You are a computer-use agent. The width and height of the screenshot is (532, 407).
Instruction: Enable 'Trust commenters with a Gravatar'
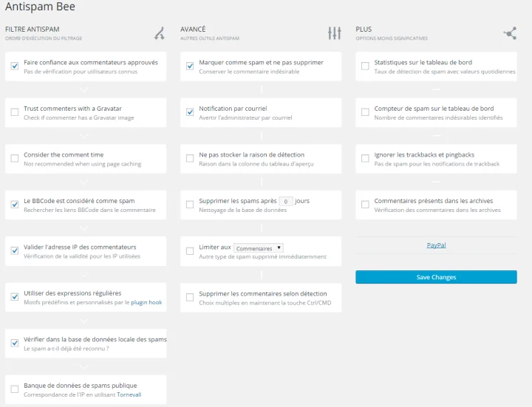tap(15, 112)
